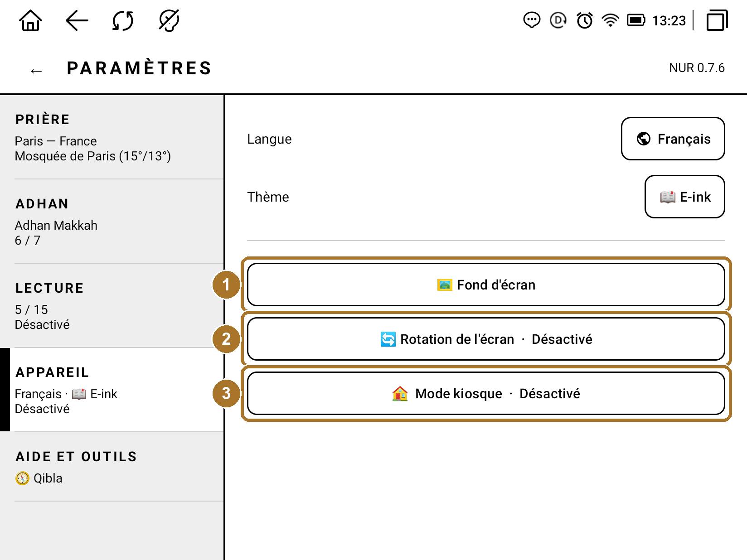
Task: Tap the screen refresh icon
Action: (123, 21)
